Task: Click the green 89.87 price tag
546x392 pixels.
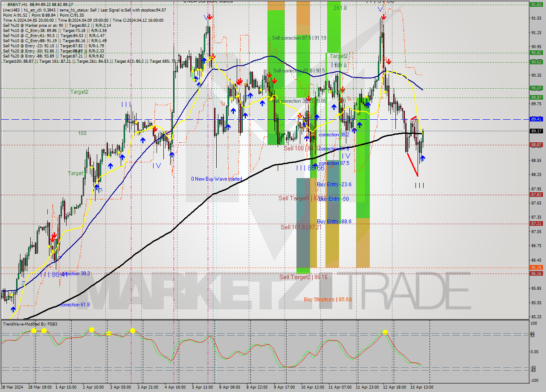Action: [x=536, y=97]
